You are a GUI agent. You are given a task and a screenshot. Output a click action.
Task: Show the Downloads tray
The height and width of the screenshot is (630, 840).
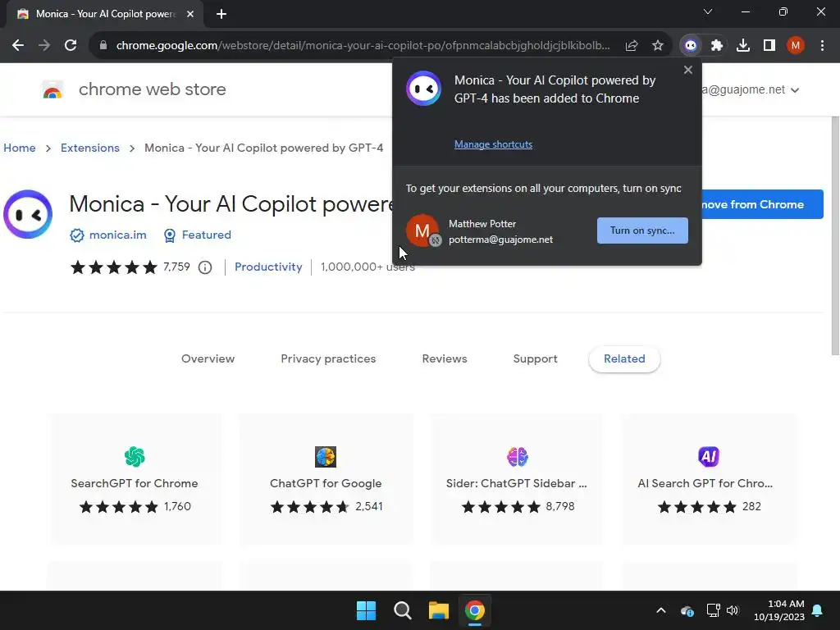coord(743,46)
